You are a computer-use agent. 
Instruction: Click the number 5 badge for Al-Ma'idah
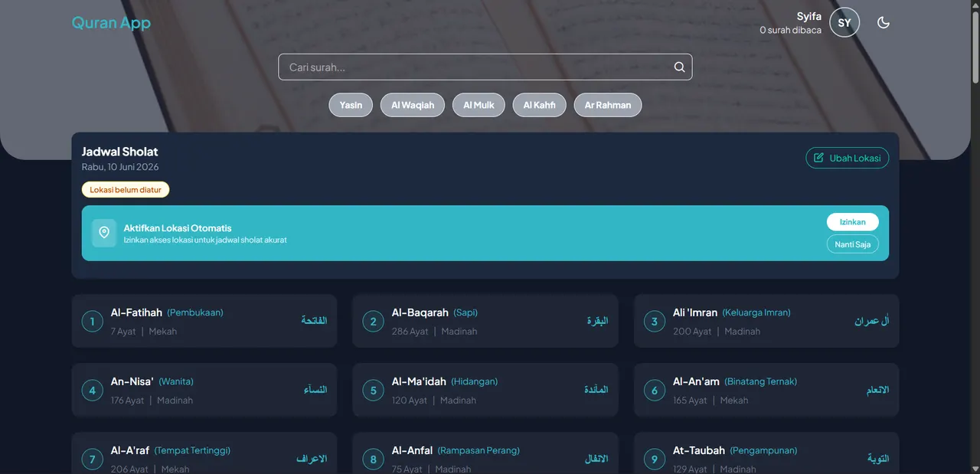(373, 391)
